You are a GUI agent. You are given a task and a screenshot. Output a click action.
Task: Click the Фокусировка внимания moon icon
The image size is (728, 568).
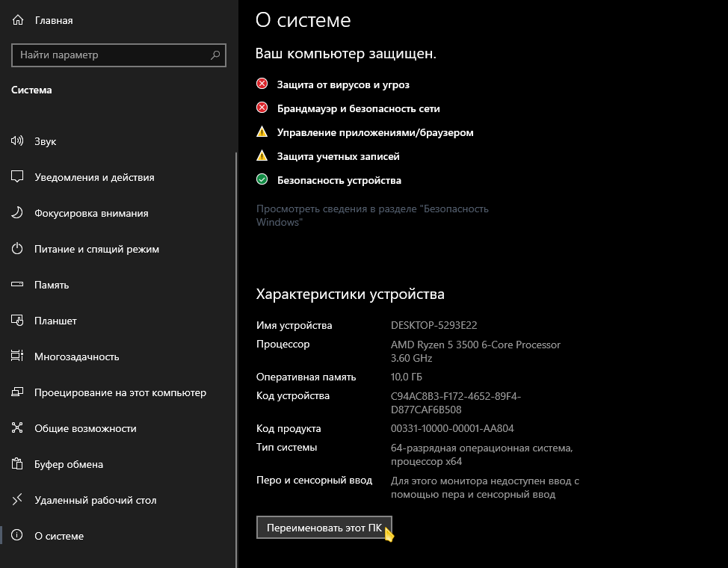pos(17,213)
